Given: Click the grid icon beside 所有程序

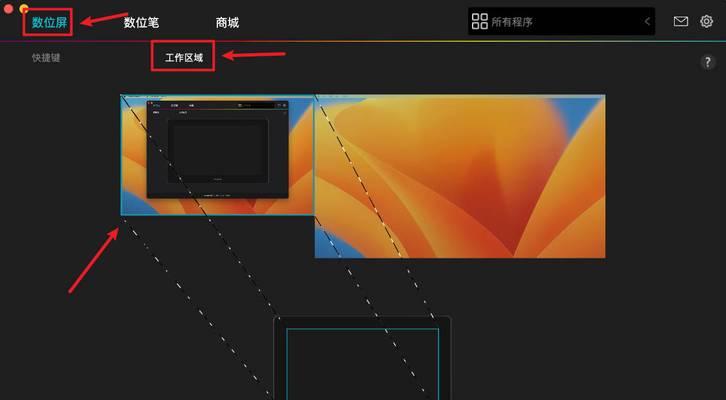Looking at the screenshot, I should [480, 21].
